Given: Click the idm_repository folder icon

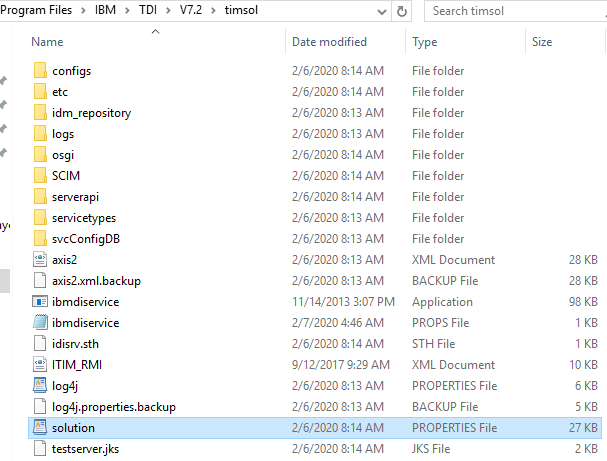Looking at the screenshot, I should 40,113.
